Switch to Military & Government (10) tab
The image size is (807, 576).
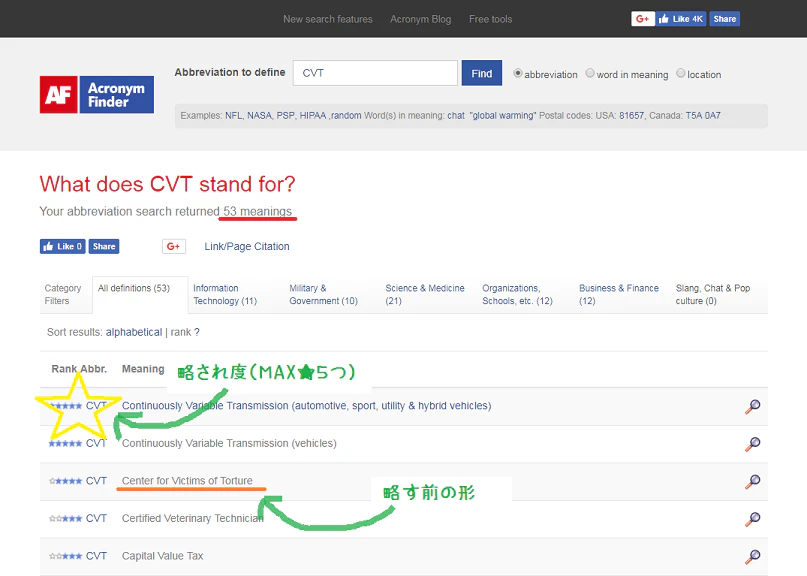click(x=323, y=294)
